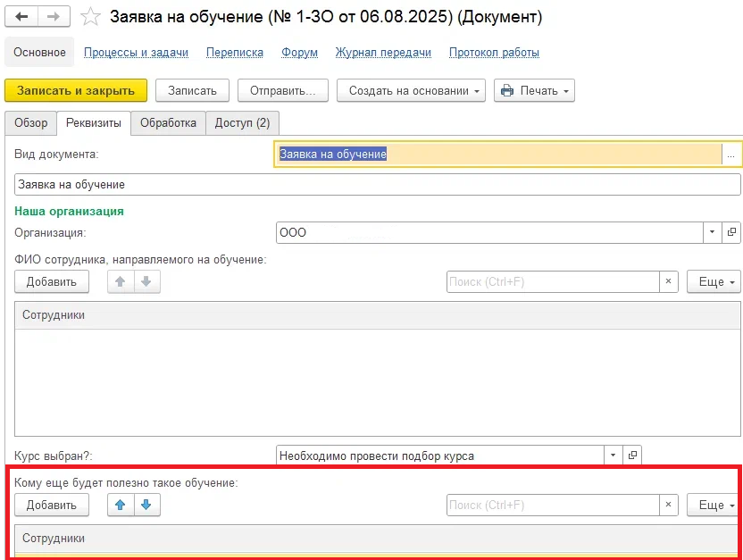Go back with the left arrow button
Image resolution: width=743 pixels, height=560 pixels.
tap(21, 17)
